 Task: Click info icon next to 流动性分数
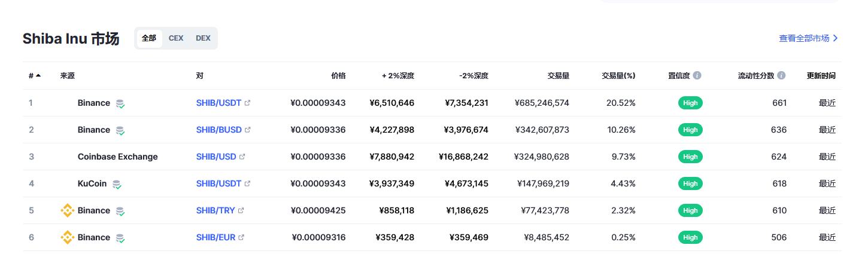[x=781, y=76]
